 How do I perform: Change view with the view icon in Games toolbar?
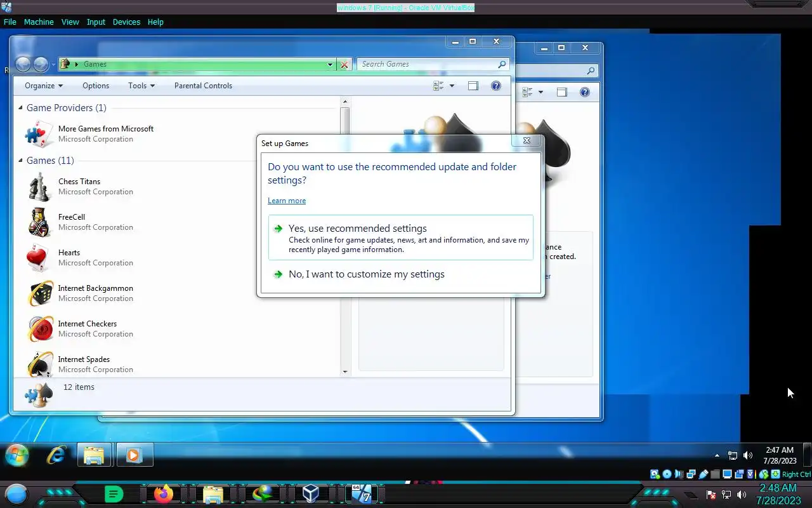[438, 86]
